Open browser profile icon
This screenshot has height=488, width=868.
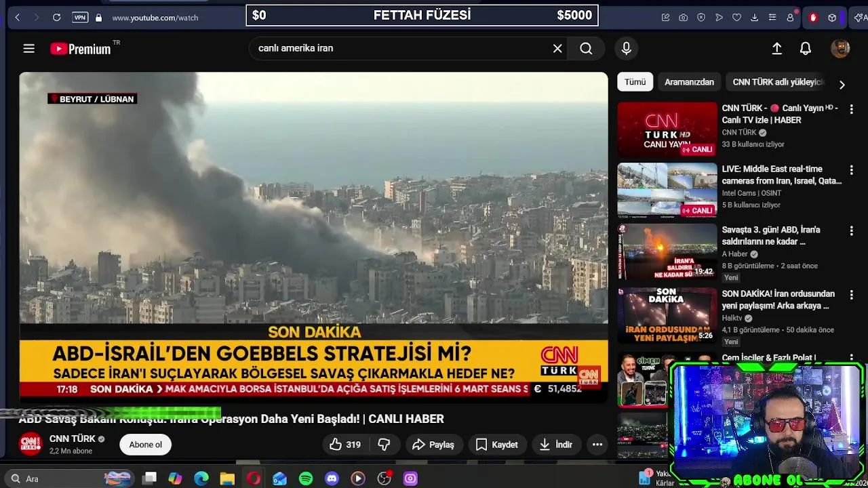(x=790, y=18)
